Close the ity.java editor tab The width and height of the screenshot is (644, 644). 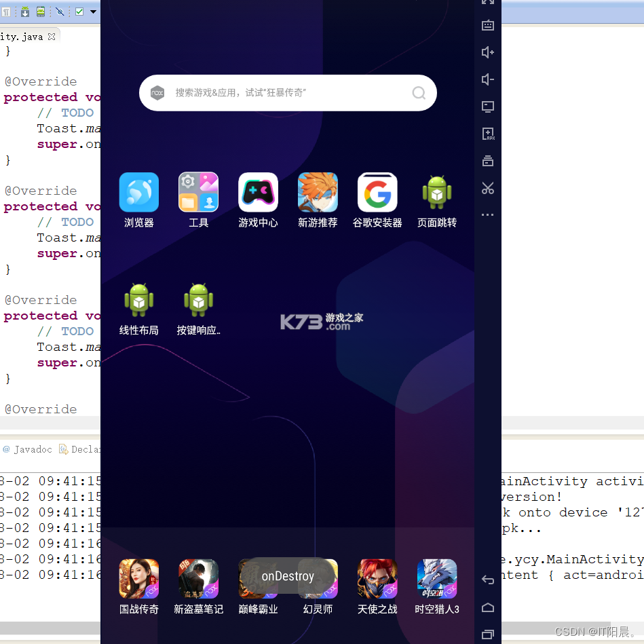pyautogui.click(x=52, y=37)
